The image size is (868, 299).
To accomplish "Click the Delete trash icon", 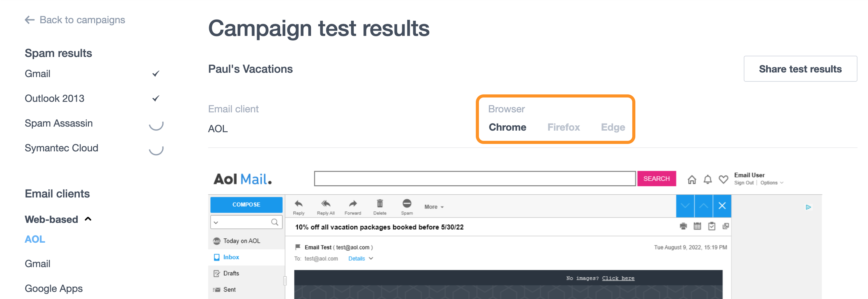I will tap(380, 204).
